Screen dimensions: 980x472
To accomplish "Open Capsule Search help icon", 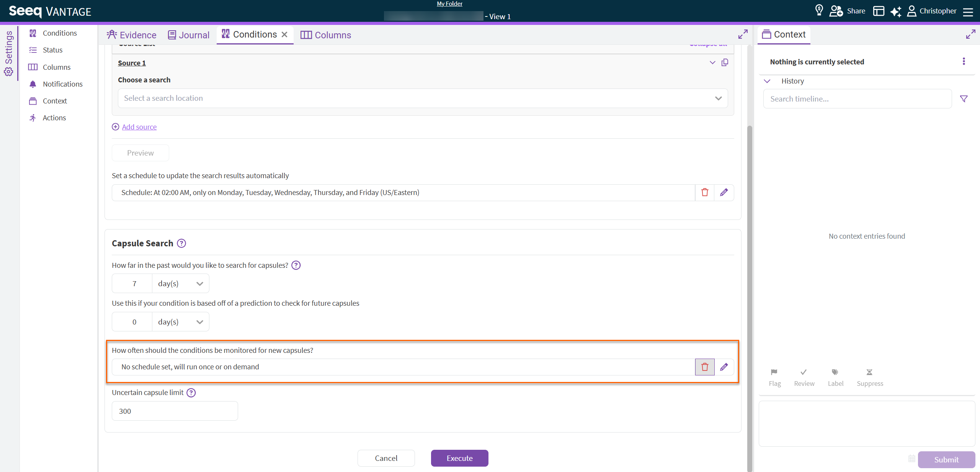I will click(x=181, y=243).
